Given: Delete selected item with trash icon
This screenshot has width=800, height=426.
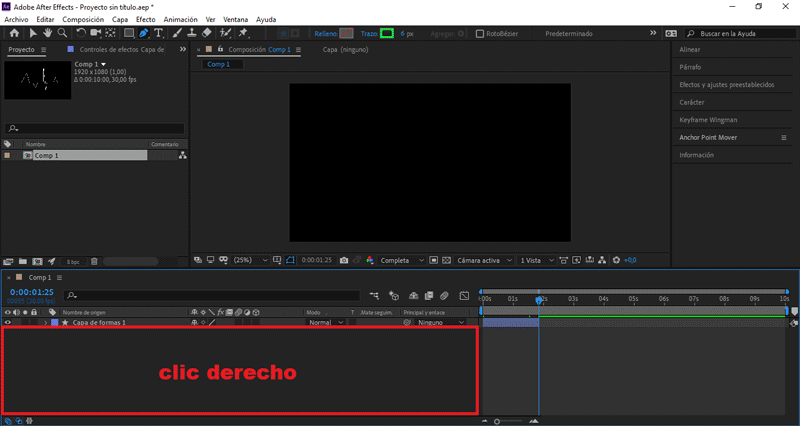Looking at the screenshot, I should tap(94, 261).
